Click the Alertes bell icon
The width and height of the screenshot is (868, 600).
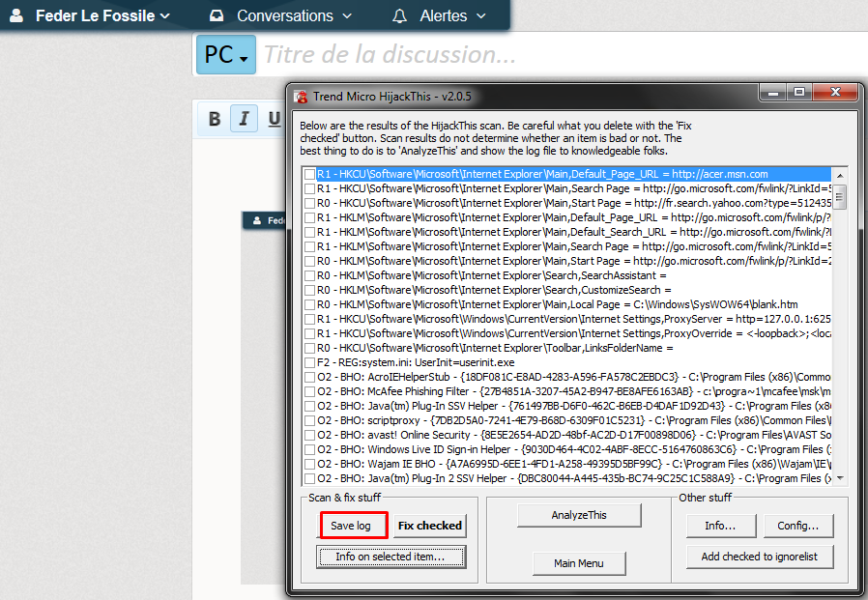click(399, 16)
